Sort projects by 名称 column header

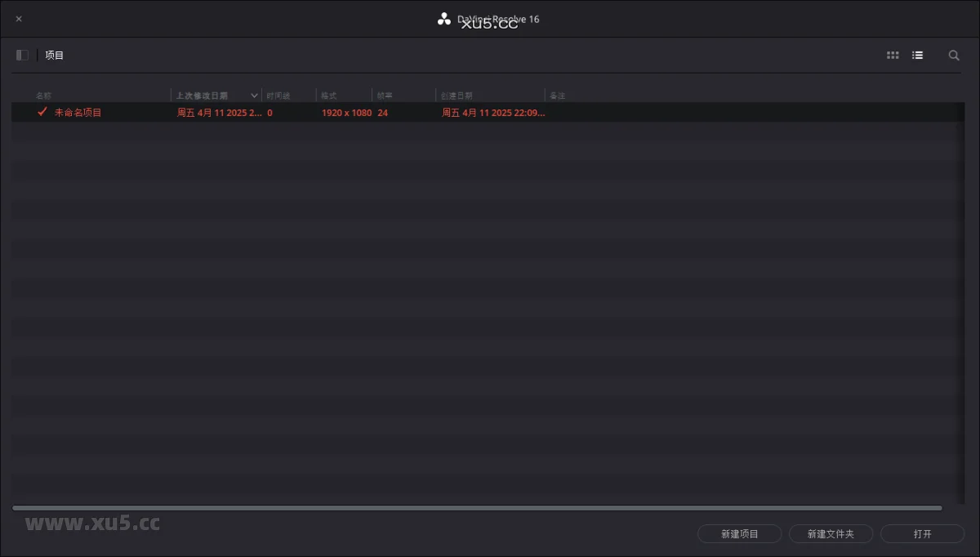pos(44,96)
